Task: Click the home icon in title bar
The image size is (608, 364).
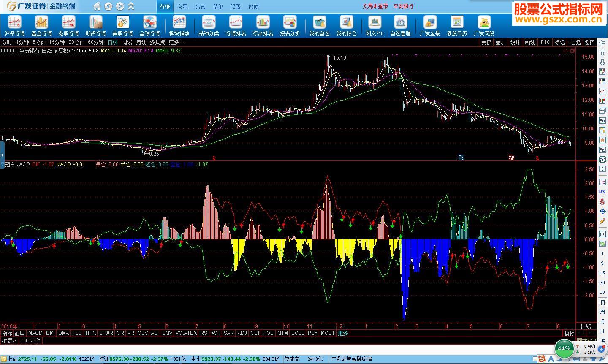Action: point(97,6)
